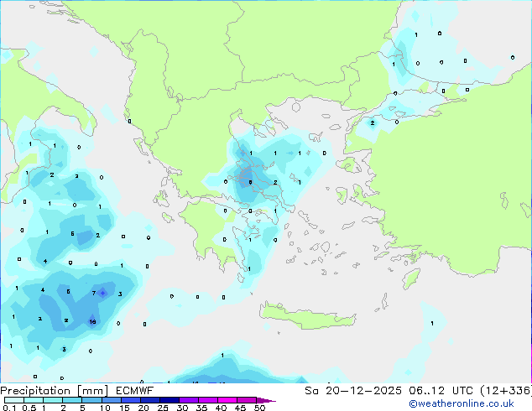Click the 'ECMWF' model label
Image resolution: width=532 pixels, height=411 pixels.
[x=135, y=391]
